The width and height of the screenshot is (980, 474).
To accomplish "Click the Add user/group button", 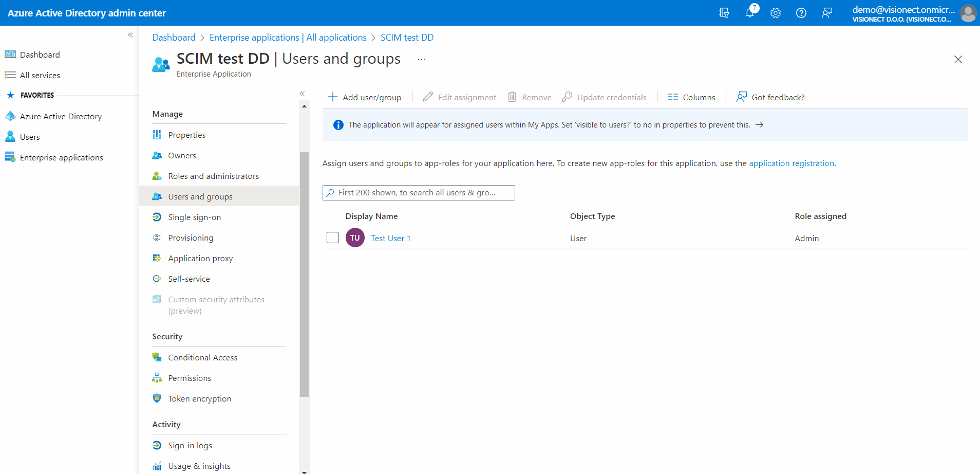I will coord(365,97).
